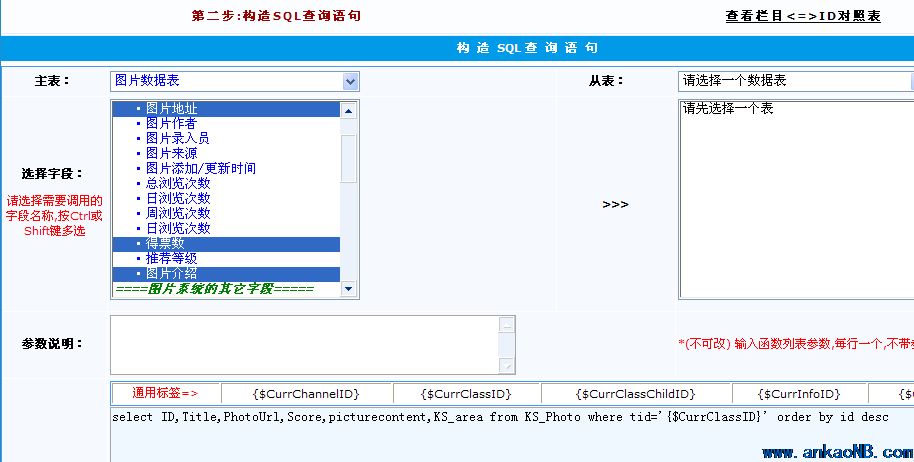Select 图片添加/更新时间 field
The height and width of the screenshot is (462, 914).
coord(200,168)
